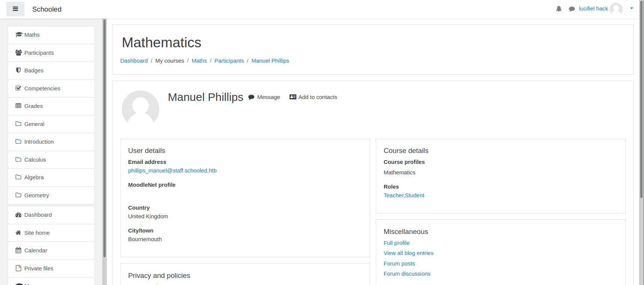Click the Participants breadcrumb link

(229, 61)
